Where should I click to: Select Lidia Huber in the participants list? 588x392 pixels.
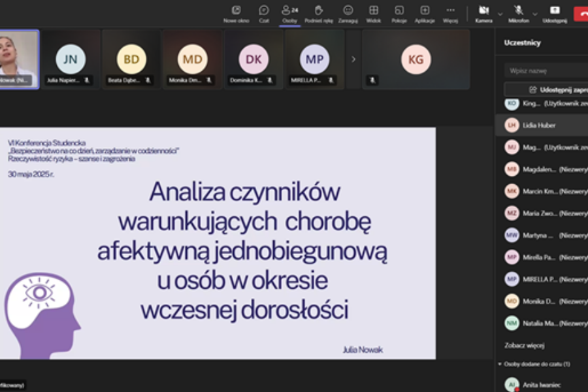point(542,125)
